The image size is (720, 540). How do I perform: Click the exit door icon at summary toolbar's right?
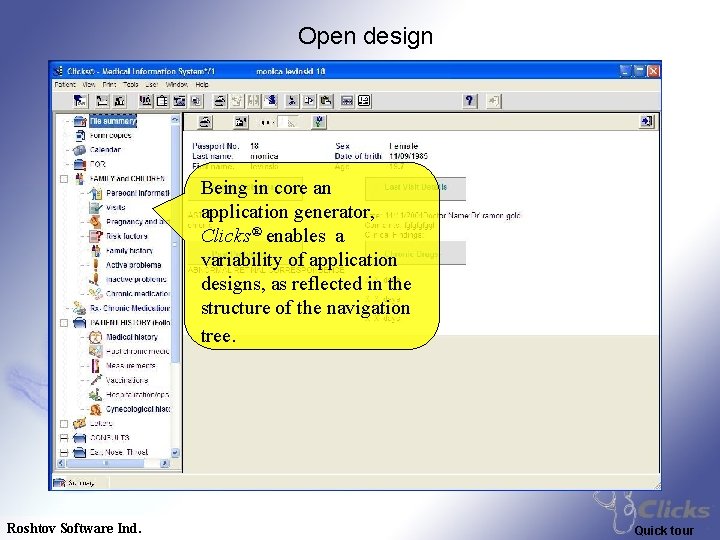point(647,121)
